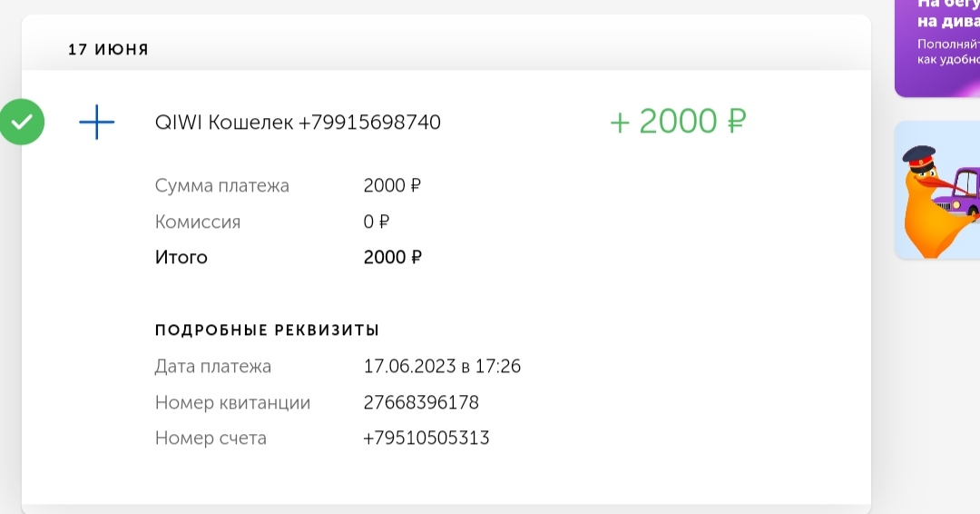Click the ПОДРОБНЫЕ РЕКВИЗИТЫ heading
This screenshot has height=514, width=980.
point(267,330)
